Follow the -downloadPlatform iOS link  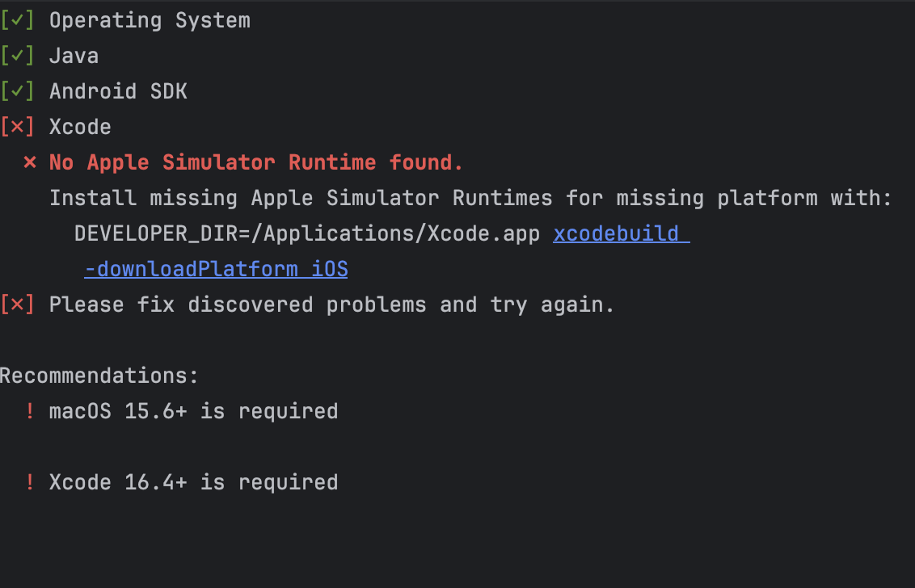tap(216, 270)
